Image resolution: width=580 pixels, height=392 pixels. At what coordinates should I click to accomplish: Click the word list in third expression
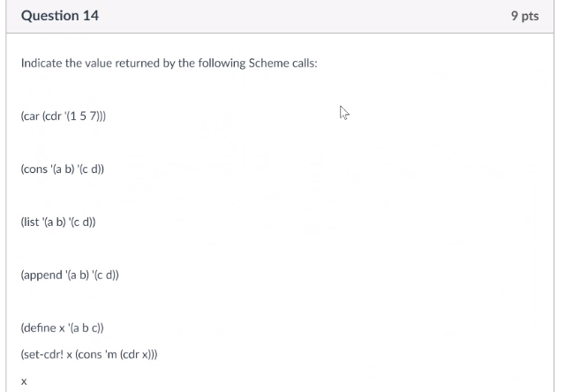pyautogui.click(x=31, y=222)
